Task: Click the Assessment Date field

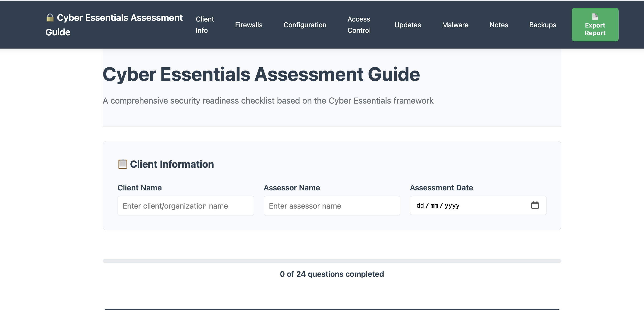Action: 475,205
